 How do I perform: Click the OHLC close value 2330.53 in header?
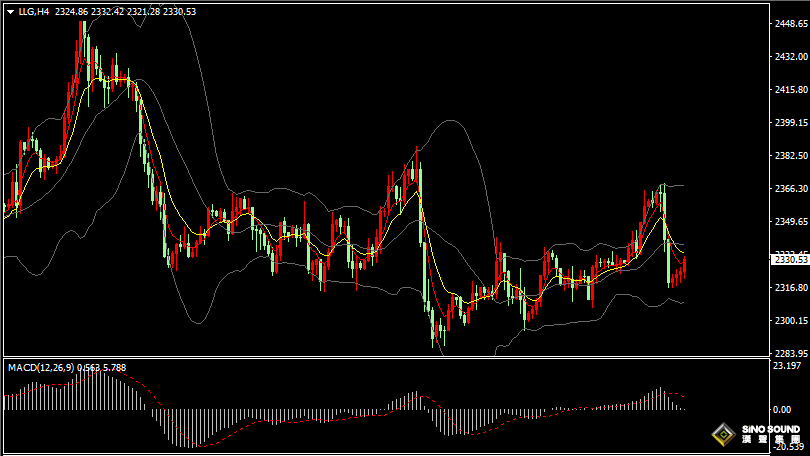pyautogui.click(x=179, y=12)
